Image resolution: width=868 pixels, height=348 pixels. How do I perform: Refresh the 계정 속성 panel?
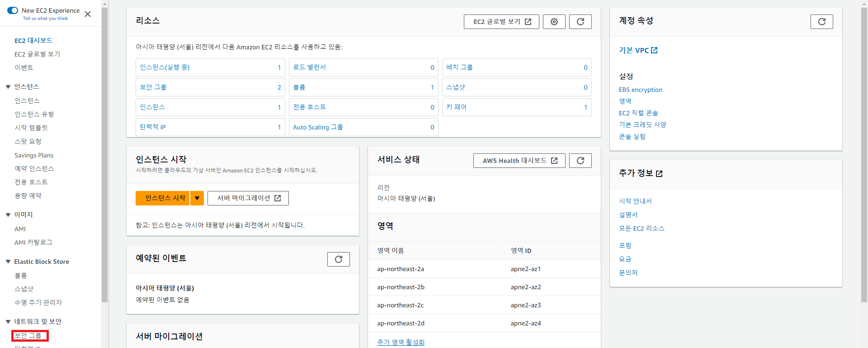(822, 22)
